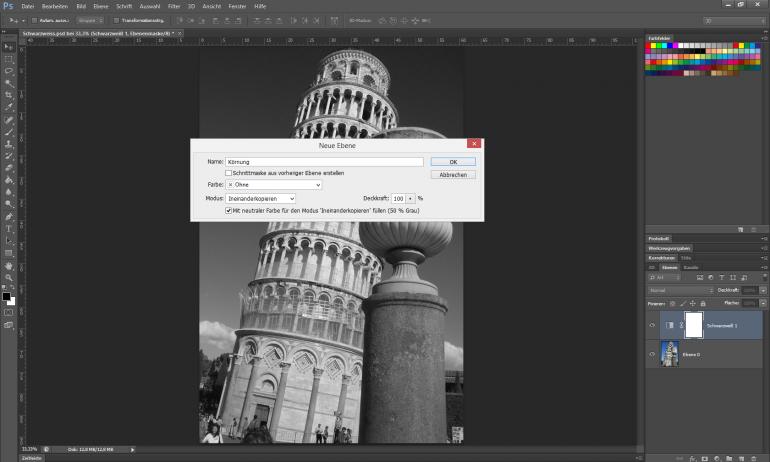This screenshot has height=462, width=770.
Task: Open the Bearbeiten menu
Action: point(55,6)
